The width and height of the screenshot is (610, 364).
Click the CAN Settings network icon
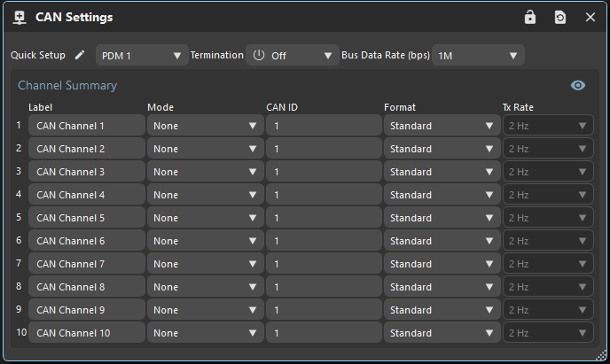(x=20, y=18)
